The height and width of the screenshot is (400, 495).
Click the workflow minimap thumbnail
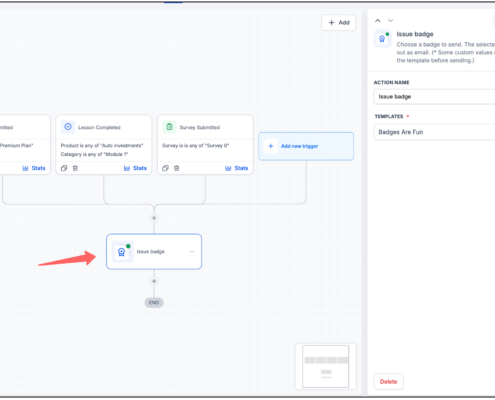point(326,367)
